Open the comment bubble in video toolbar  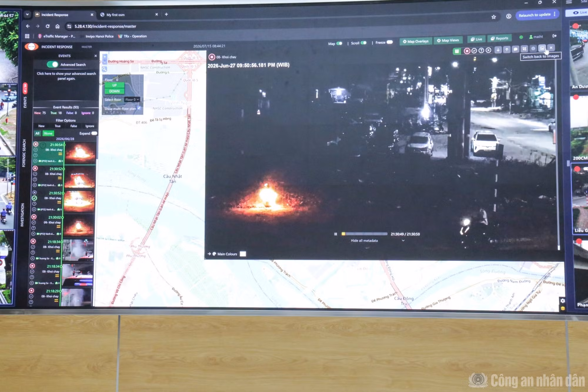pos(515,49)
